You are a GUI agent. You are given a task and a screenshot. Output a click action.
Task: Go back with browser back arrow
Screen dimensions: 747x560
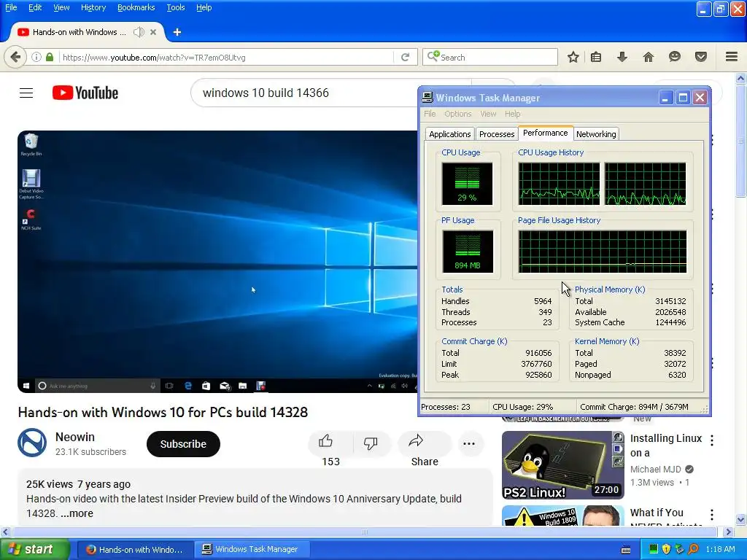click(15, 57)
